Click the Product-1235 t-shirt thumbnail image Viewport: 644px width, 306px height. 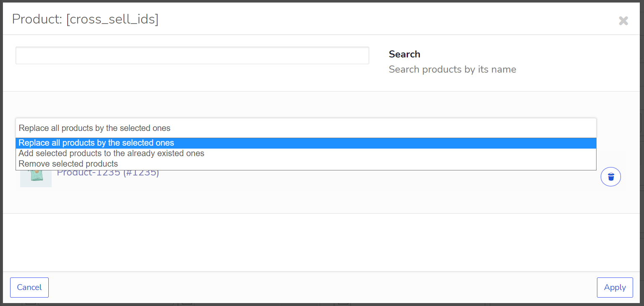coord(36,179)
